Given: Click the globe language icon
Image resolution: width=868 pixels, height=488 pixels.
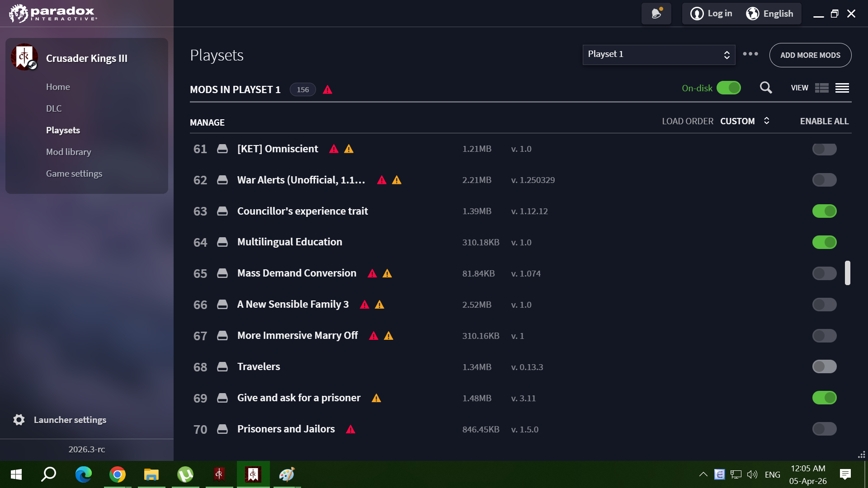Looking at the screenshot, I should tap(752, 14).
